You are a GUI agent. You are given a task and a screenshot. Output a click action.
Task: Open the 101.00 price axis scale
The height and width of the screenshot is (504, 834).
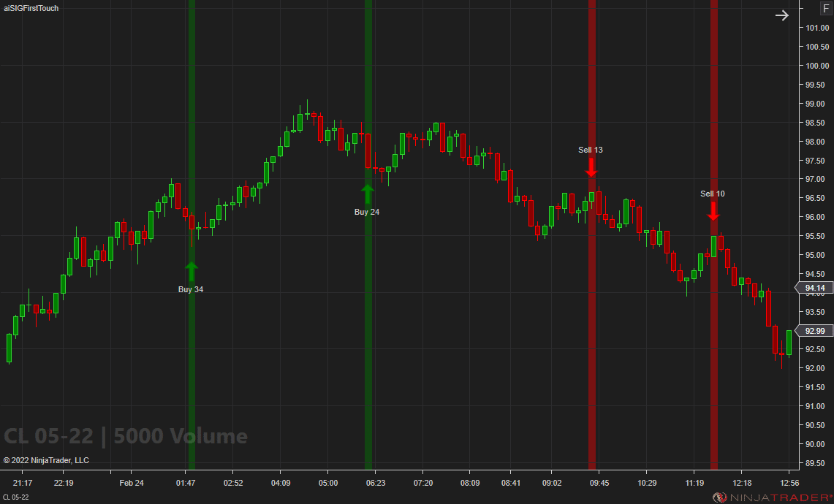tap(814, 28)
